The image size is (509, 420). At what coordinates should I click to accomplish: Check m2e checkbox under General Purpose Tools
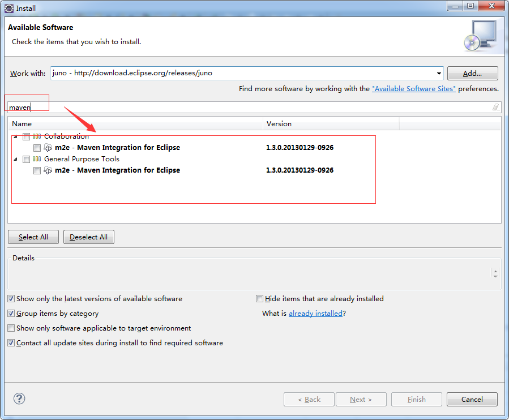(37, 171)
